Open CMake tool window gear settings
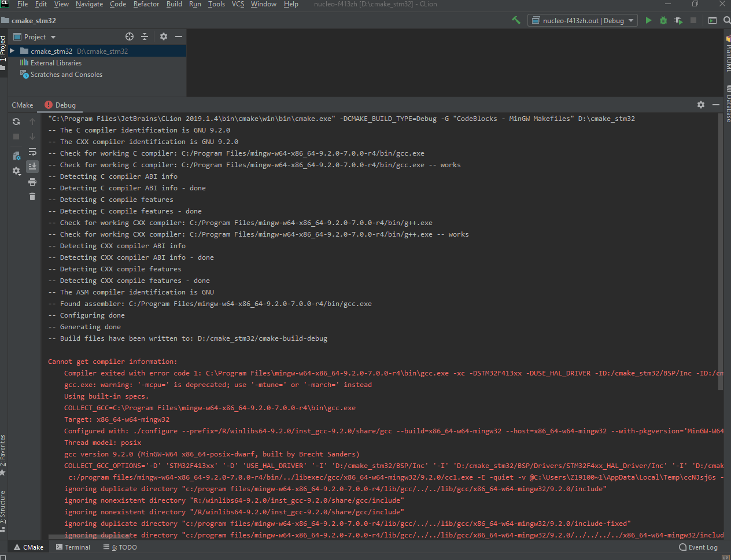 pyautogui.click(x=701, y=105)
